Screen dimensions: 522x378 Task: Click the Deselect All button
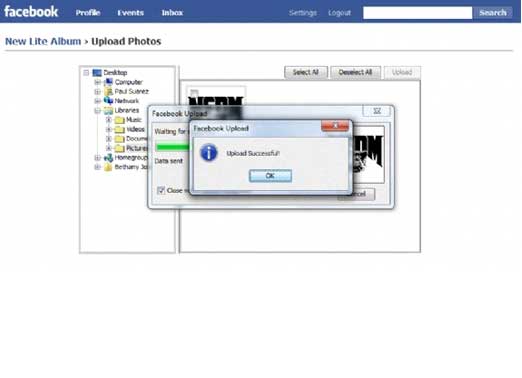(x=355, y=72)
